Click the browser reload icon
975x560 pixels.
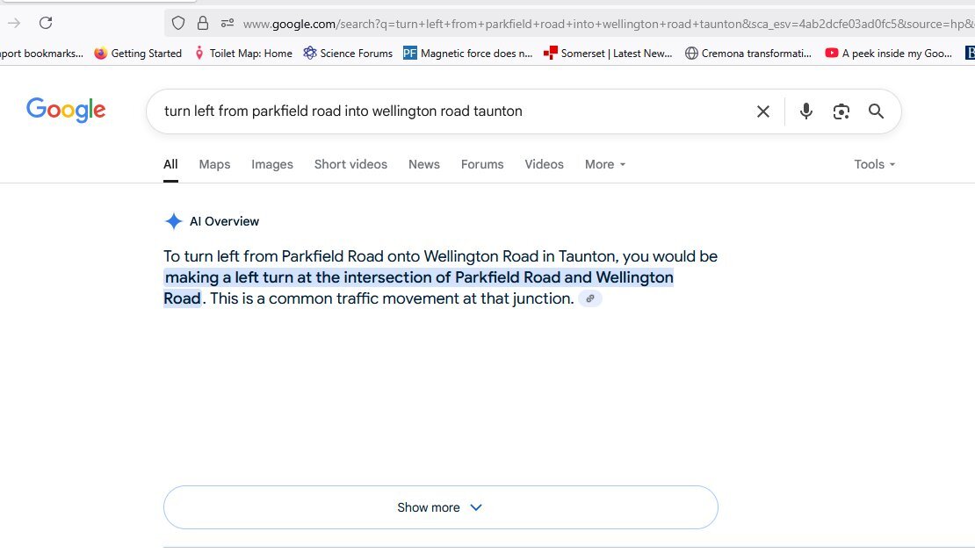click(x=46, y=23)
